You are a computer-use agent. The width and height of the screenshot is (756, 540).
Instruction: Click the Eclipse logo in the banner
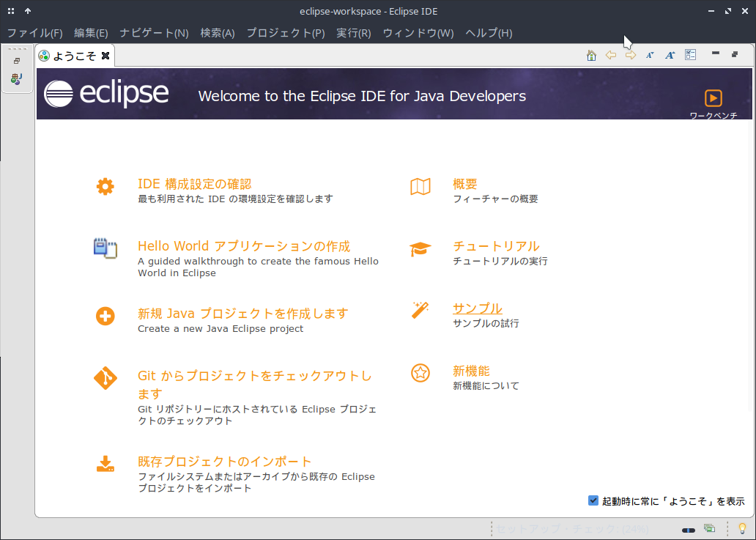coord(106,94)
